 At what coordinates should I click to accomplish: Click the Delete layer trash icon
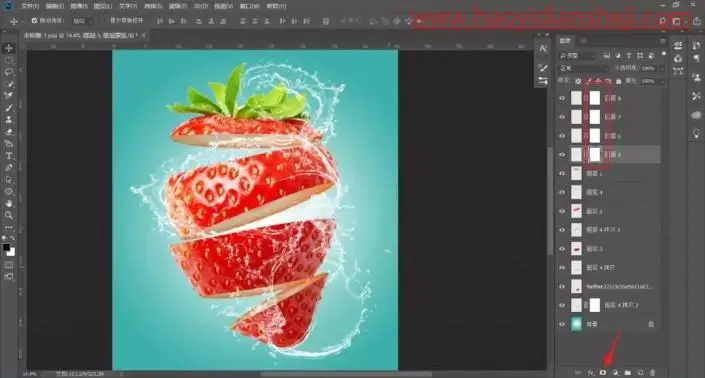pos(652,373)
